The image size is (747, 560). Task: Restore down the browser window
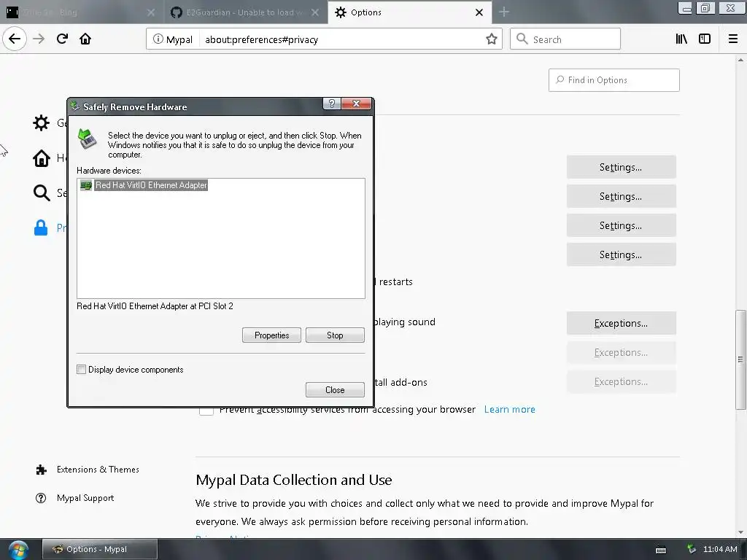click(x=705, y=7)
